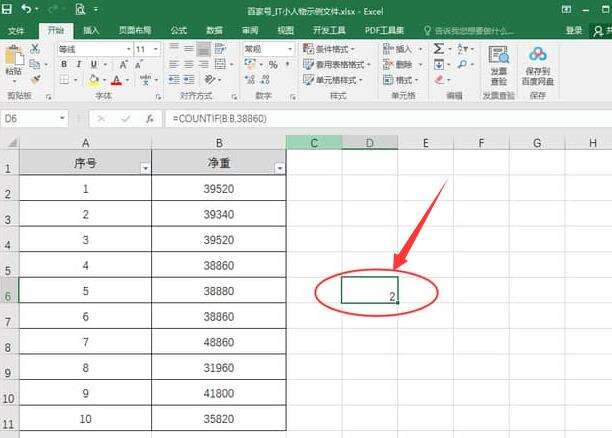Click 插入 insert cells button
This screenshot has width=612, height=438.
398,49
